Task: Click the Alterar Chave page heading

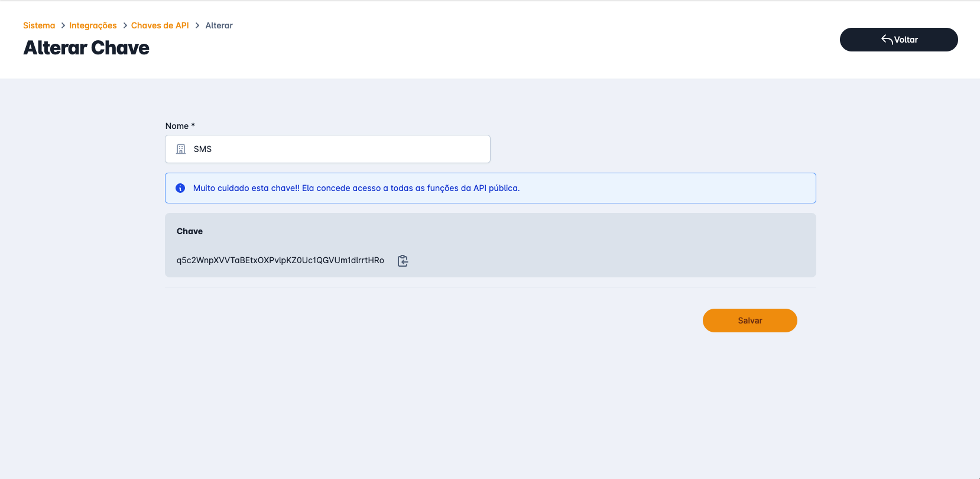Action: [x=86, y=48]
